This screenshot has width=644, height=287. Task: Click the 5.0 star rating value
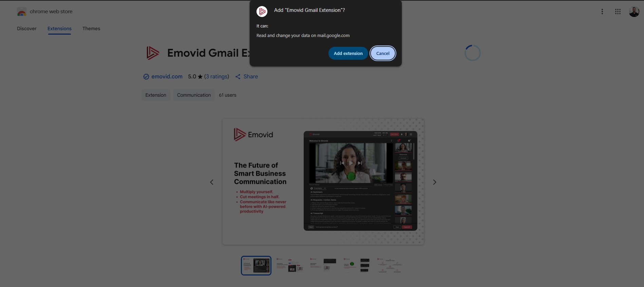coord(195,77)
